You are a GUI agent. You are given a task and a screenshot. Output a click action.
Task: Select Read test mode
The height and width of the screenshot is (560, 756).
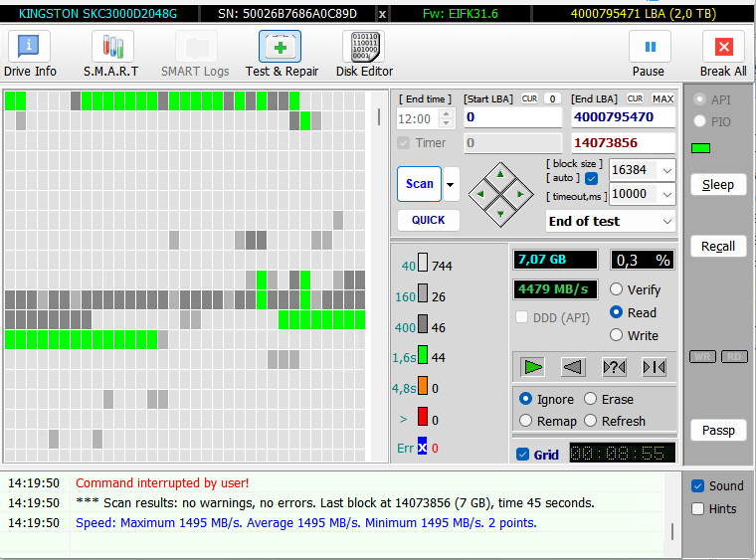(616, 312)
